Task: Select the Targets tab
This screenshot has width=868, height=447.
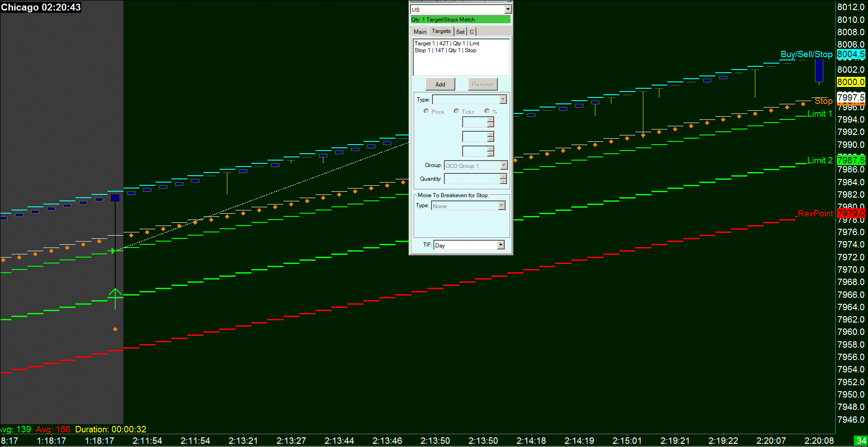Action: [x=441, y=31]
